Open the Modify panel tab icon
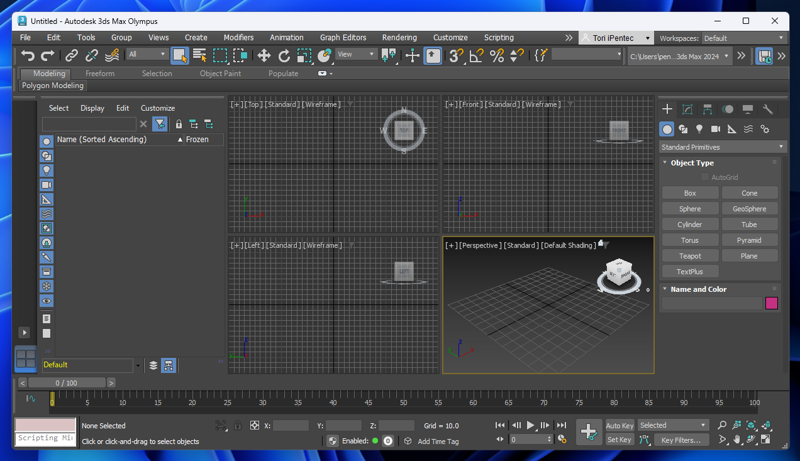The image size is (800, 461). click(687, 109)
